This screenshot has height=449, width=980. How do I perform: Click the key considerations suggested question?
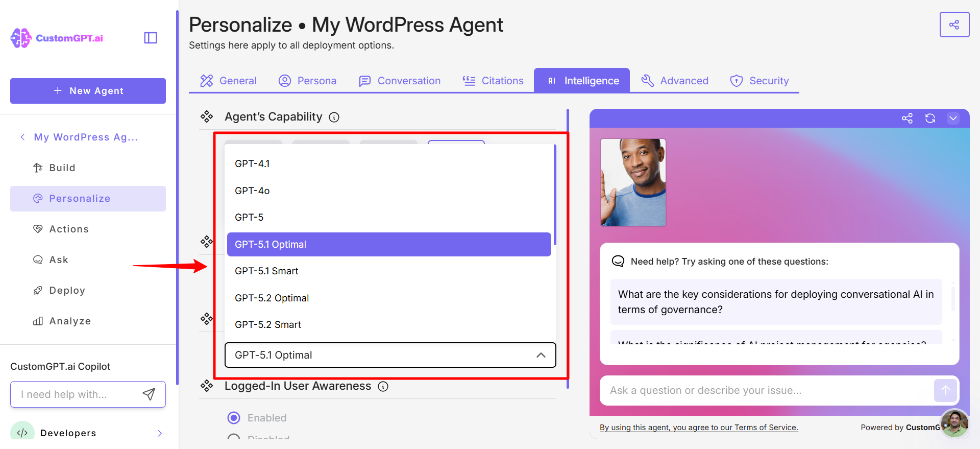click(776, 302)
